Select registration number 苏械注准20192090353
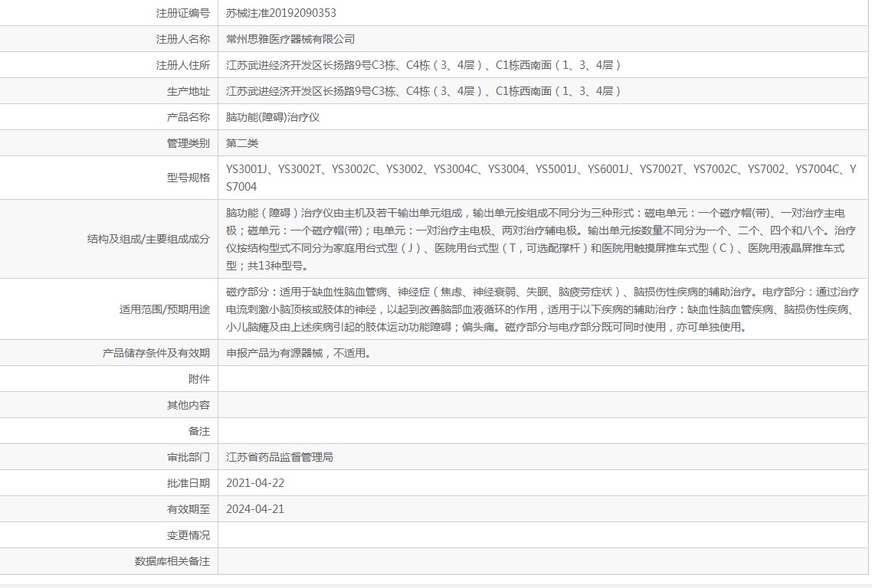Viewport: 872px width, 588px height. pyautogui.click(x=281, y=13)
